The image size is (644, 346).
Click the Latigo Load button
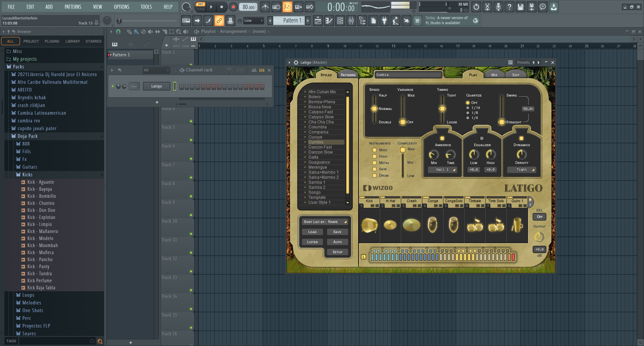click(312, 232)
